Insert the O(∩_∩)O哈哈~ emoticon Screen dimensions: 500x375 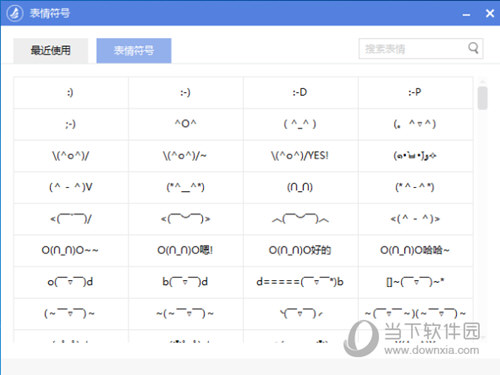coord(415,250)
